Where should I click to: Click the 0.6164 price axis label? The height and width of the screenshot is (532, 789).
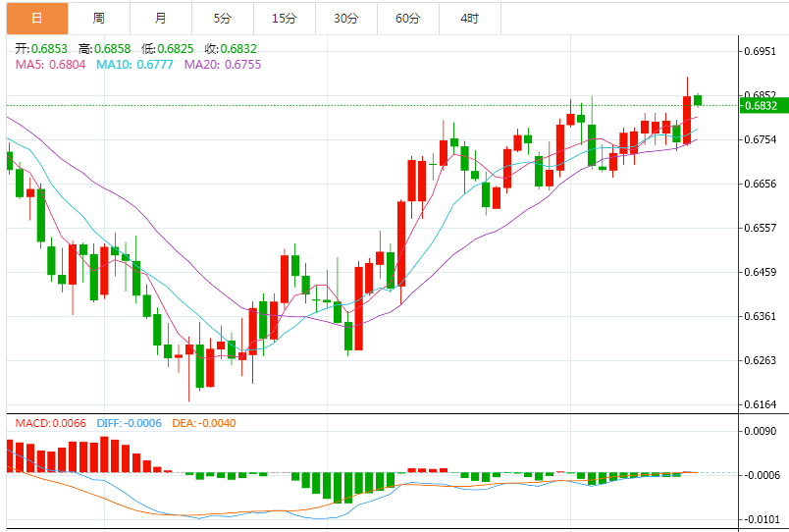[760, 404]
